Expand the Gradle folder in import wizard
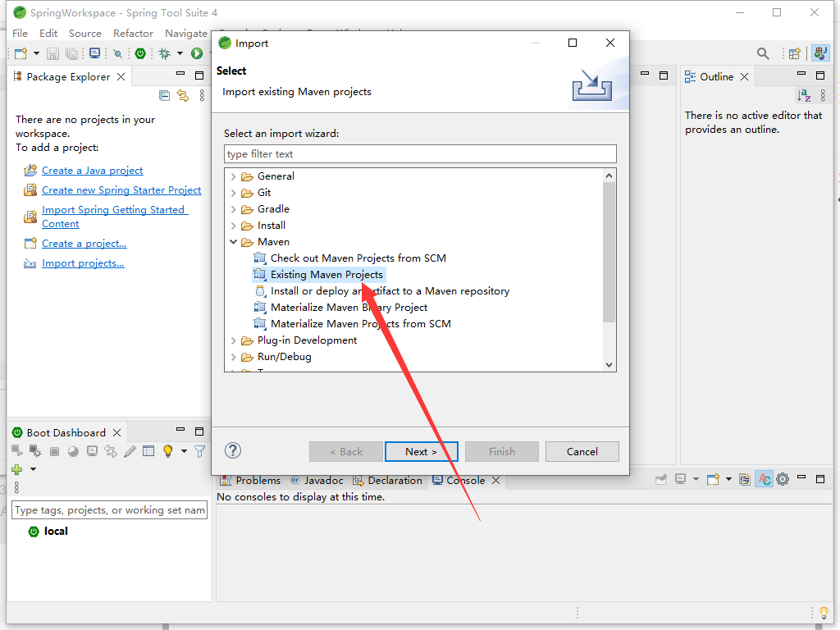Image resolution: width=840 pixels, height=630 pixels. click(233, 209)
